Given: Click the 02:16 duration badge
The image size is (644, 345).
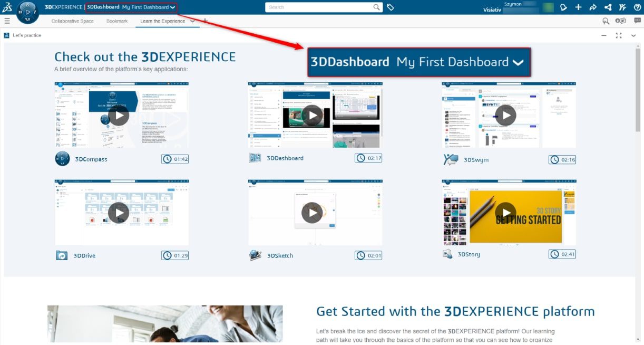Looking at the screenshot, I should (x=562, y=159).
